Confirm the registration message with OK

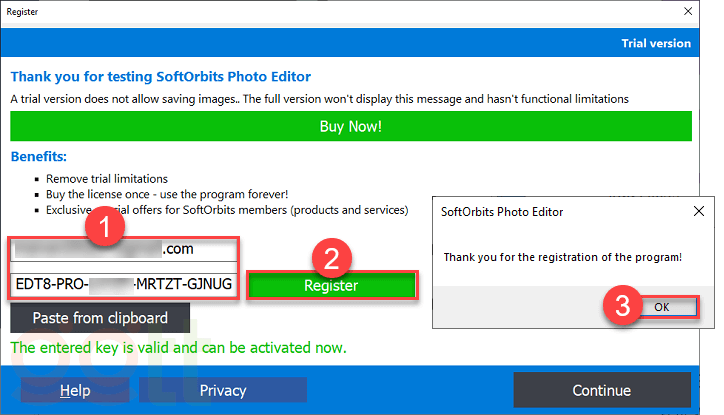[x=661, y=307]
